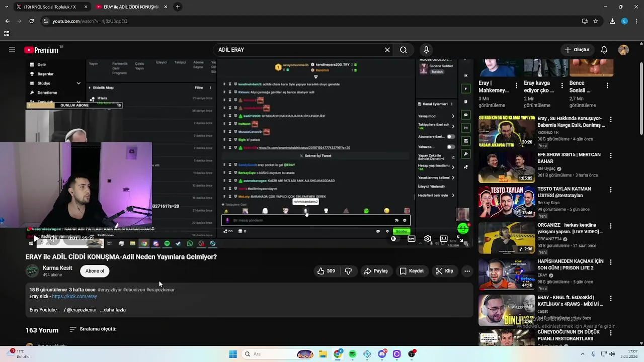Open options for Babamla Kavga Ettik video
The height and width of the screenshot is (362, 644).
click(611, 120)
